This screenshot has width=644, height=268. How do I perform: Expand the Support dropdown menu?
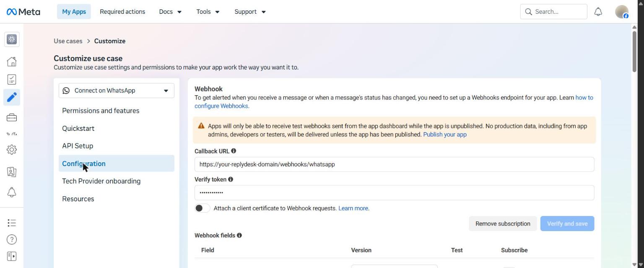[x=250, y=12]
